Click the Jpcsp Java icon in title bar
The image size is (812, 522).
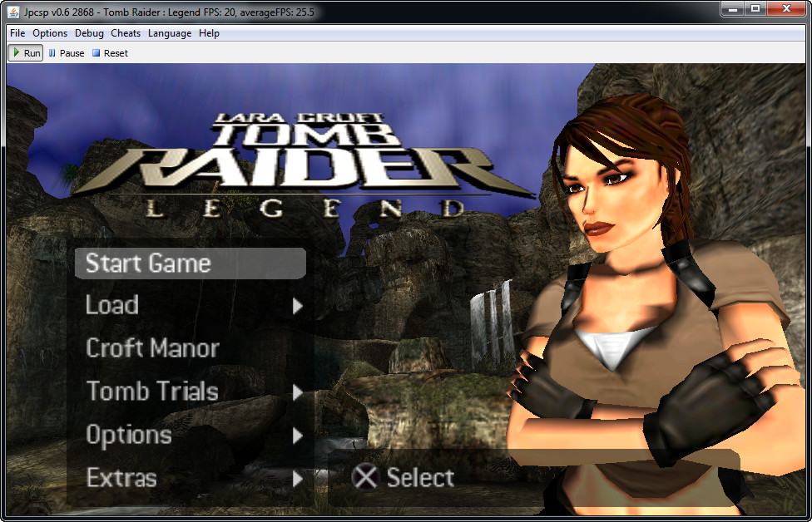pos(14,12)
